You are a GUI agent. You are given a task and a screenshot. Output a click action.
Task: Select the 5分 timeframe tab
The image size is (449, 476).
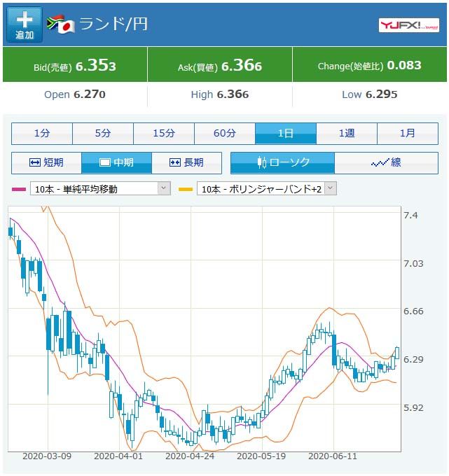point(103,133)
